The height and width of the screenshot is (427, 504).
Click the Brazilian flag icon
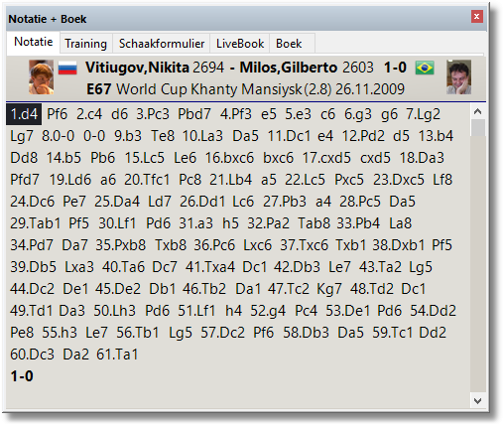pos(425,68)
